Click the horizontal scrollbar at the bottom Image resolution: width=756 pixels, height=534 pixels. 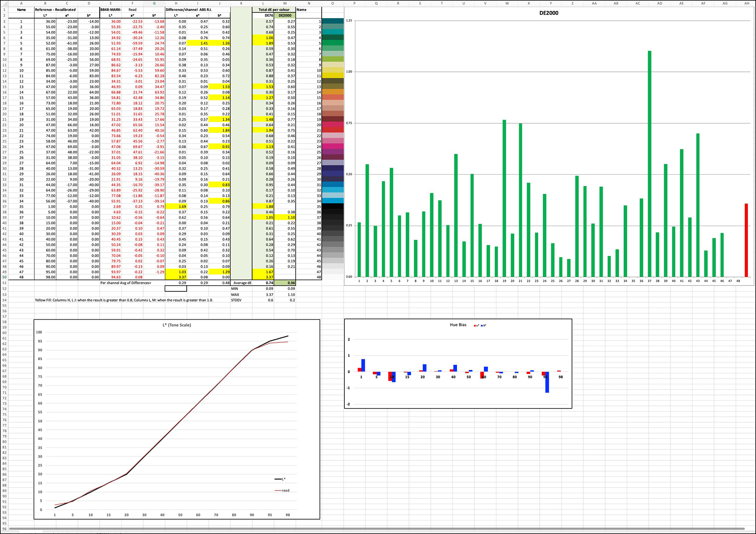click(378, 527)
